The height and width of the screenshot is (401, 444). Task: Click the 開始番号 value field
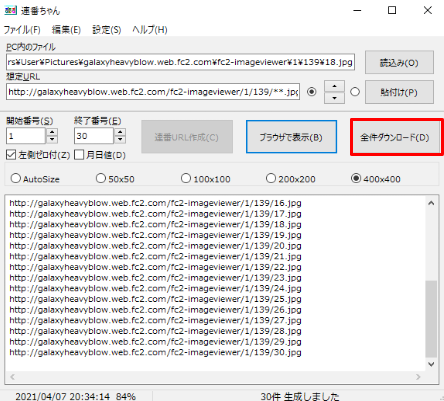26,136
